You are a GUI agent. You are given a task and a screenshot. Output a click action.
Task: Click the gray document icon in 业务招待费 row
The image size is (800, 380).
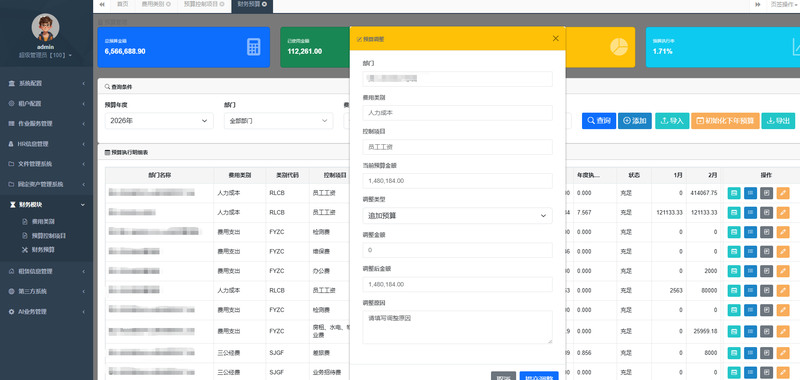pyautogui.click(x=766, y=372)
